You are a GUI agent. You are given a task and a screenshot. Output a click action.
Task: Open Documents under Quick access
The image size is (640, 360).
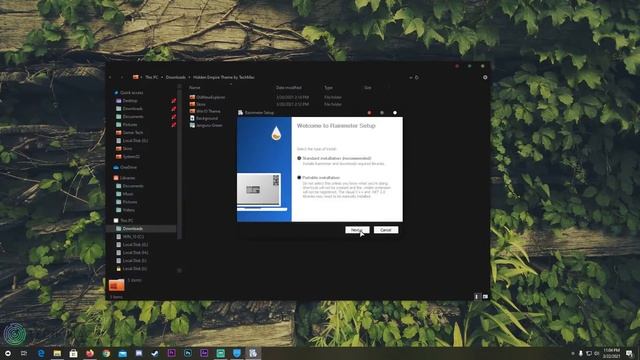click(x=130, y=116)
